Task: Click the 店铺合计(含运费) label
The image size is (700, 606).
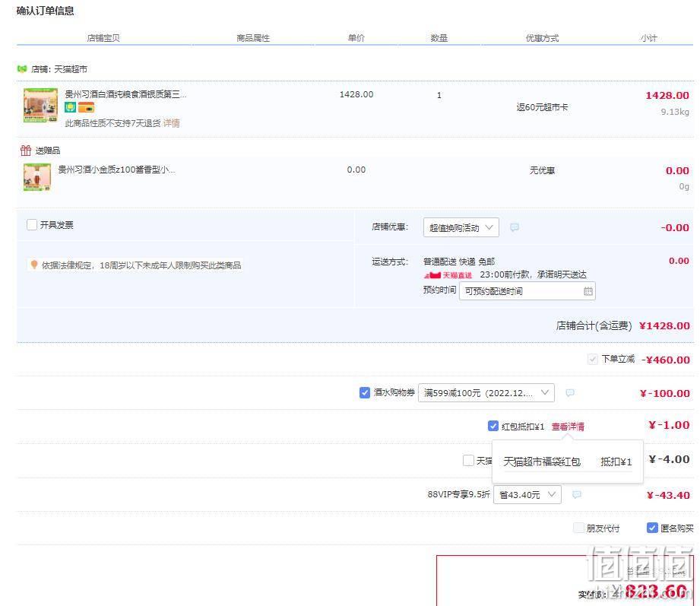Action: pyautogui.click(x=594, y=325)
